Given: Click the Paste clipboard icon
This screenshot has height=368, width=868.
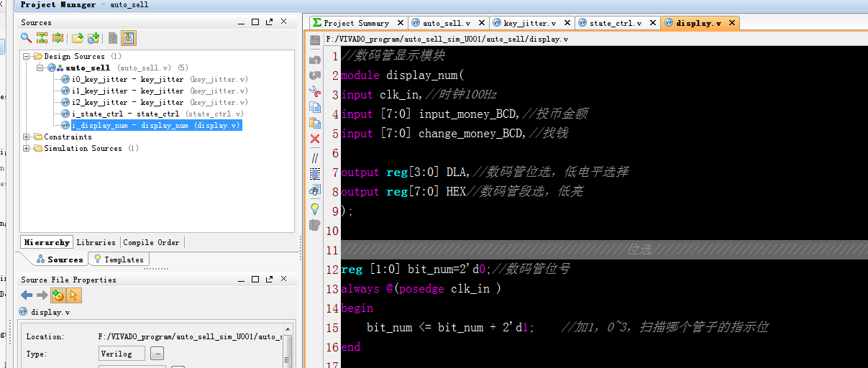Looking at the screenshot, I should tap(315, 123).
